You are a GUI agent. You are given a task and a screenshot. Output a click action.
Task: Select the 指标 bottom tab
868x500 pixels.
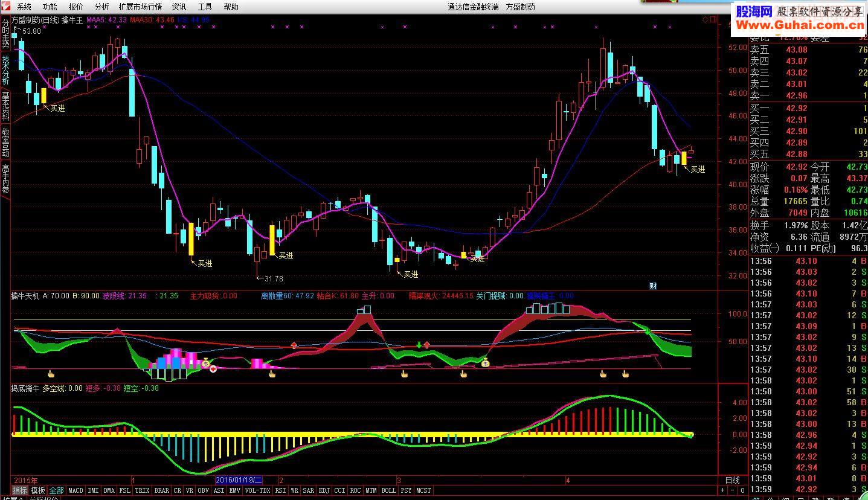20,490
